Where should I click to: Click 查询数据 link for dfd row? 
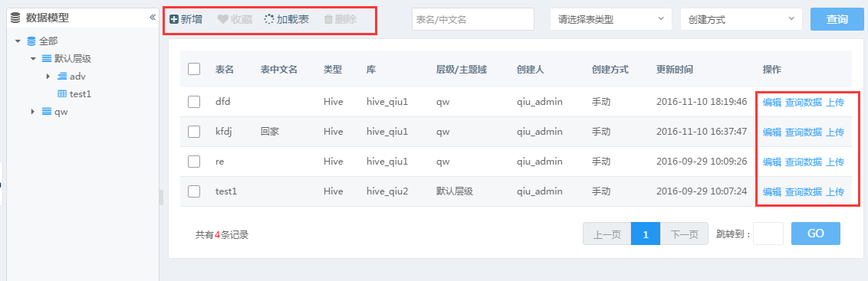804,102
